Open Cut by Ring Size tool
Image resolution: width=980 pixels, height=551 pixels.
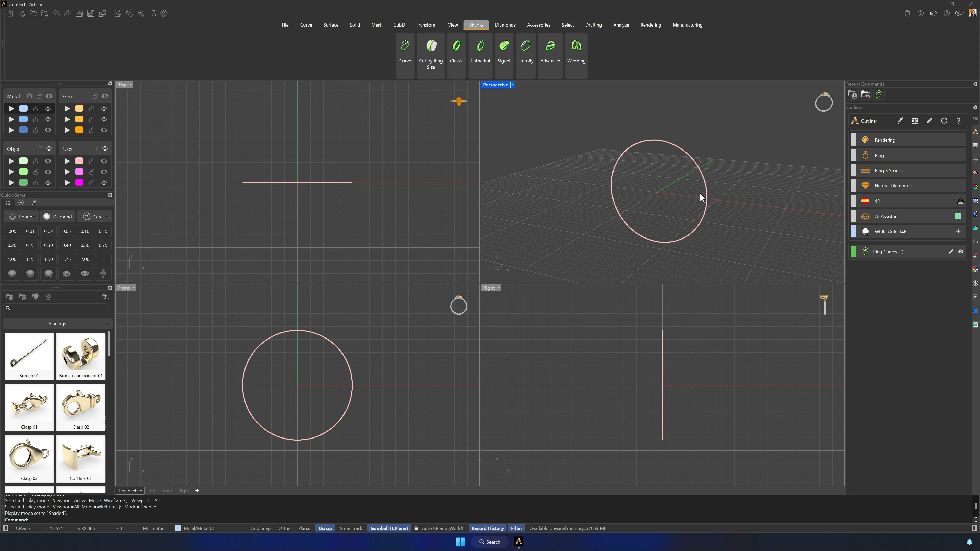[x=431, y=55]
